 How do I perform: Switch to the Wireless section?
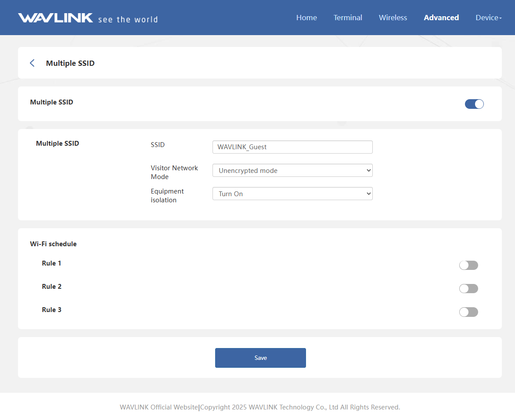[x=393, y=18]
